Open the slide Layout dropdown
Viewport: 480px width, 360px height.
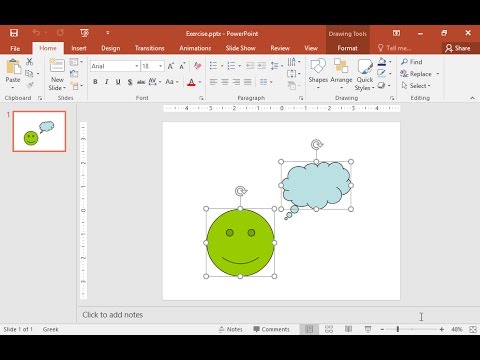(x=76, y=62)
